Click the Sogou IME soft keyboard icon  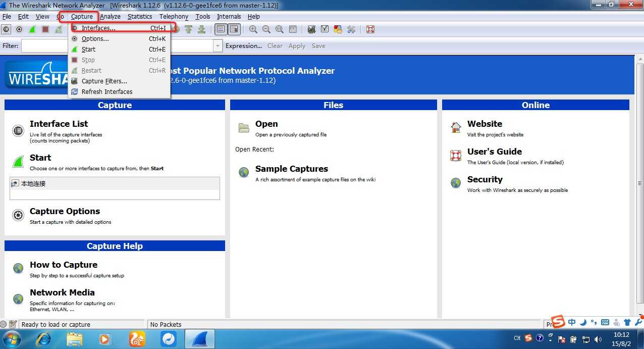click(605, 322)
